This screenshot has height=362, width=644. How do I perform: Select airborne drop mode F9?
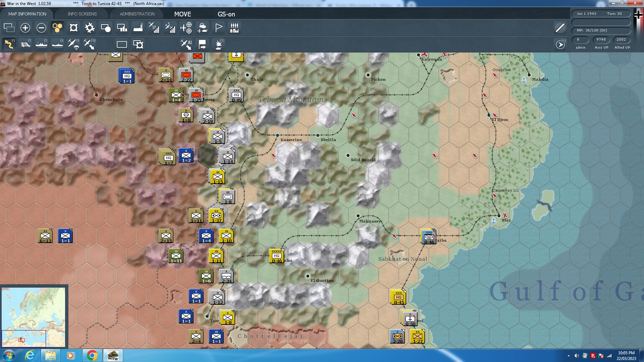74,44
